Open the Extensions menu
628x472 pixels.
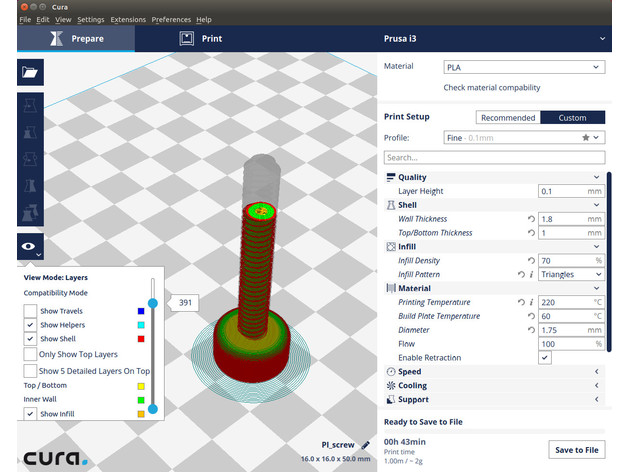pyautogui.click(x=128, y=20)
